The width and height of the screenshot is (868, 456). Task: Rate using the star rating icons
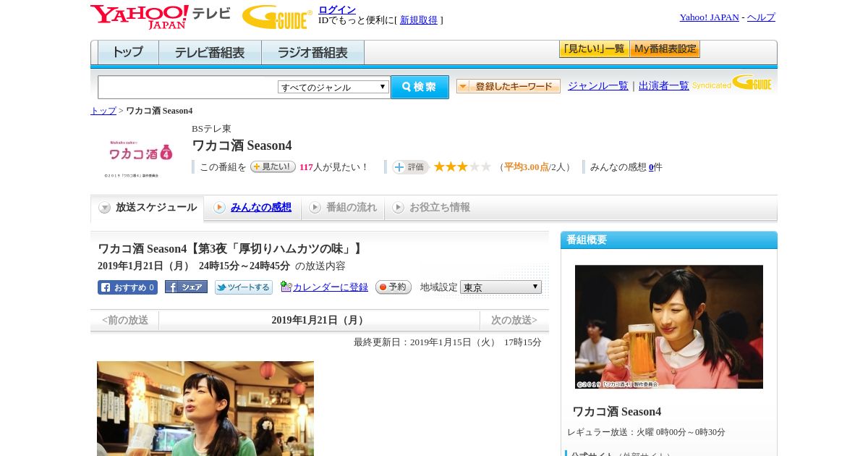pos(462,167)
